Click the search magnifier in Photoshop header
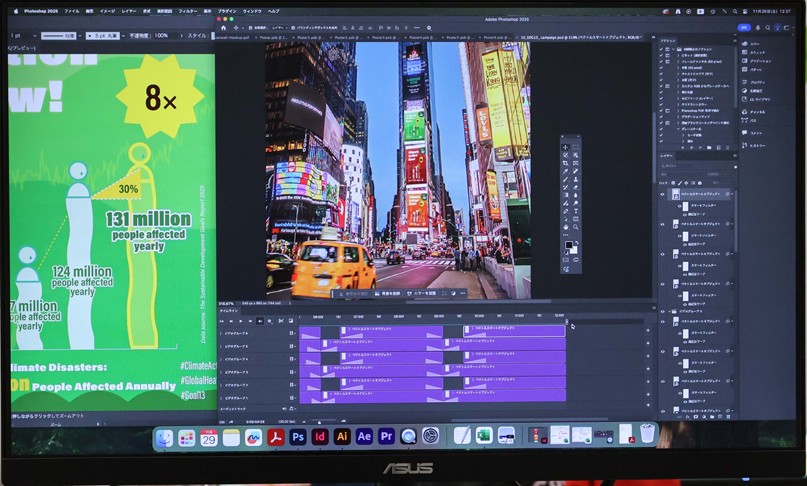The image size is (807, 486). [x=765, y=27]
